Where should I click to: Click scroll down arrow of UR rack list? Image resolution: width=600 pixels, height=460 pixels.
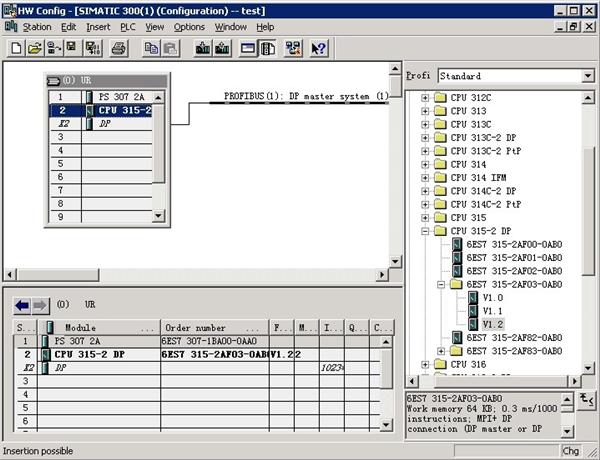(x=158, y=215)
